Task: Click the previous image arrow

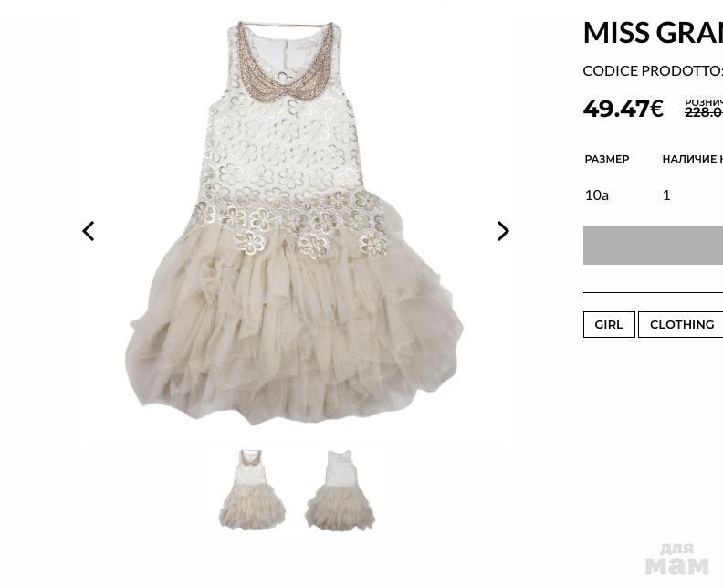Action: tap(89, 231)
